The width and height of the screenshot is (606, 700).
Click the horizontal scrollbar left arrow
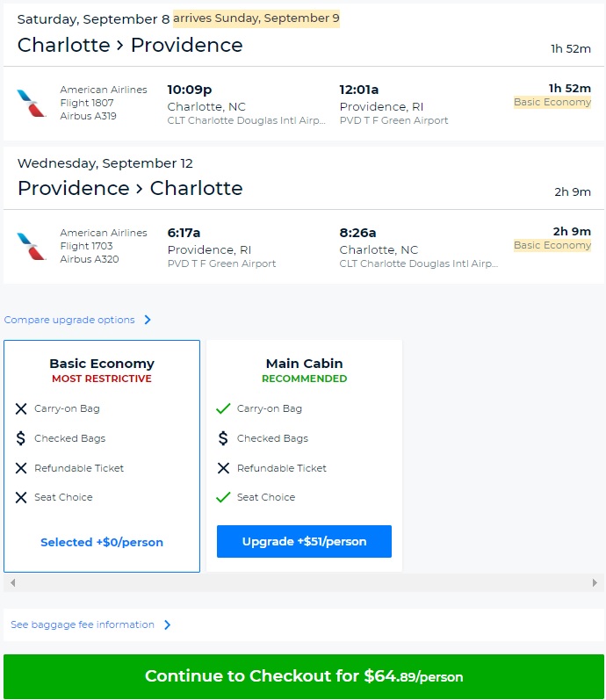(x=12, y=582)
